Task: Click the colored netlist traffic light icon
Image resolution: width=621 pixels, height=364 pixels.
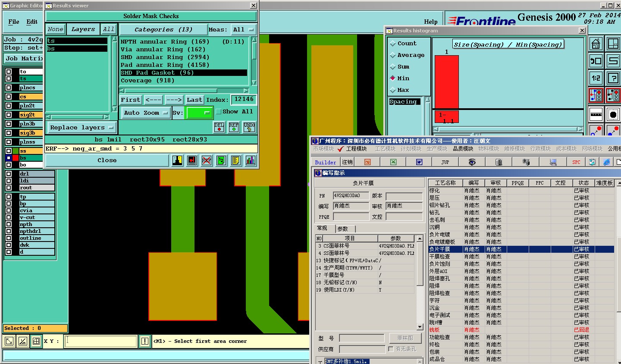Action: 596,95
